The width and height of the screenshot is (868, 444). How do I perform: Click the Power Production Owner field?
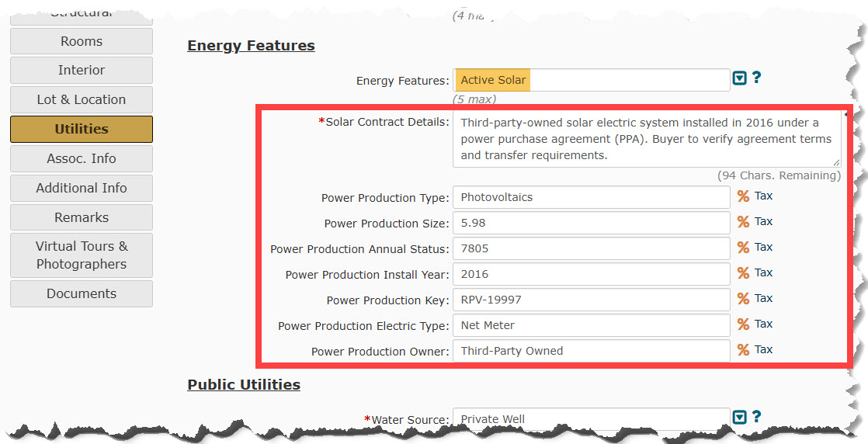[591, 350]
